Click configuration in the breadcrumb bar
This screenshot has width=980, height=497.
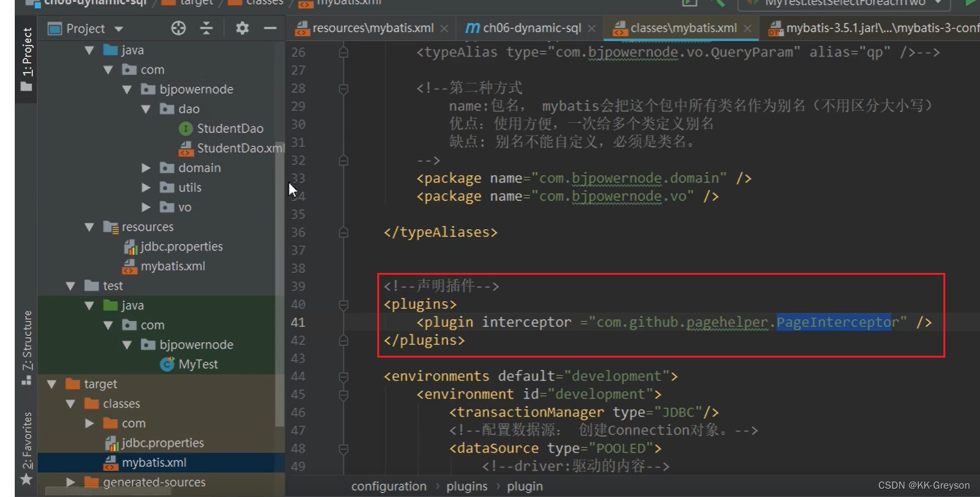389,486
